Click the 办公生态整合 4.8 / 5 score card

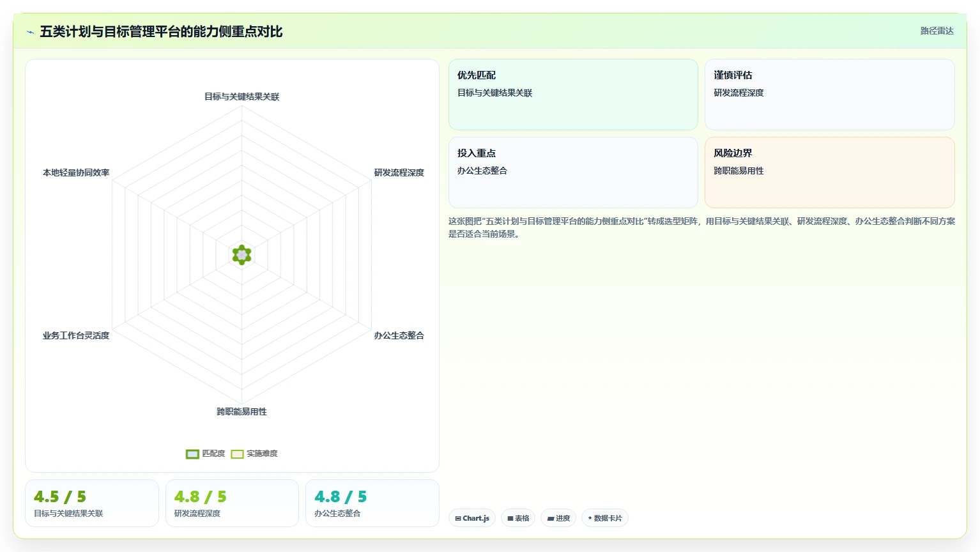click(372, 503)
